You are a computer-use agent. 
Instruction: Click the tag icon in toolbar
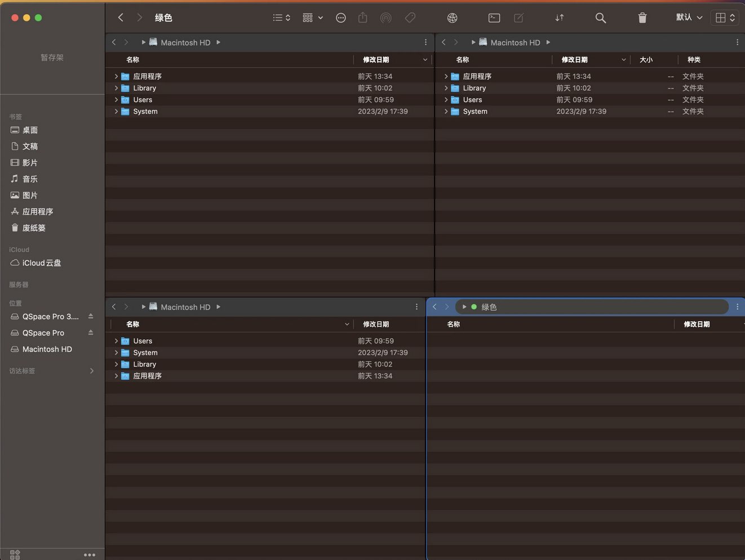(410, 17)
